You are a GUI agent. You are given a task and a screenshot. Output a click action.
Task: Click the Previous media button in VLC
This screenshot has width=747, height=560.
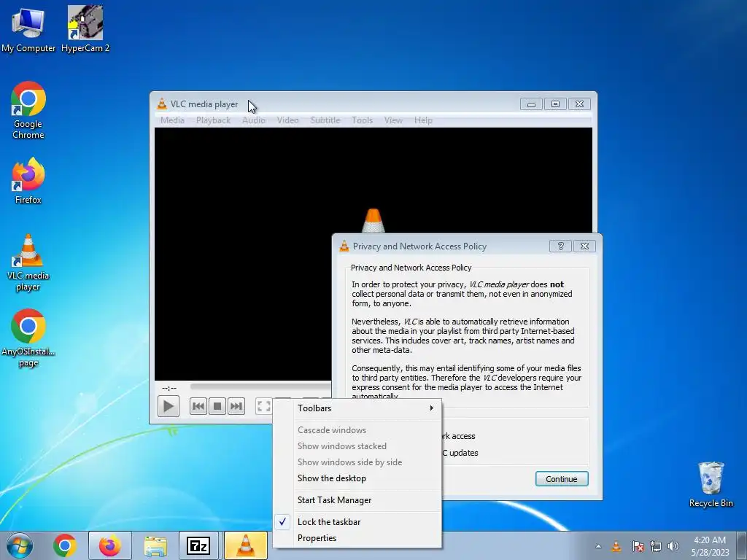pyautogui.click(x=198, y=406)
